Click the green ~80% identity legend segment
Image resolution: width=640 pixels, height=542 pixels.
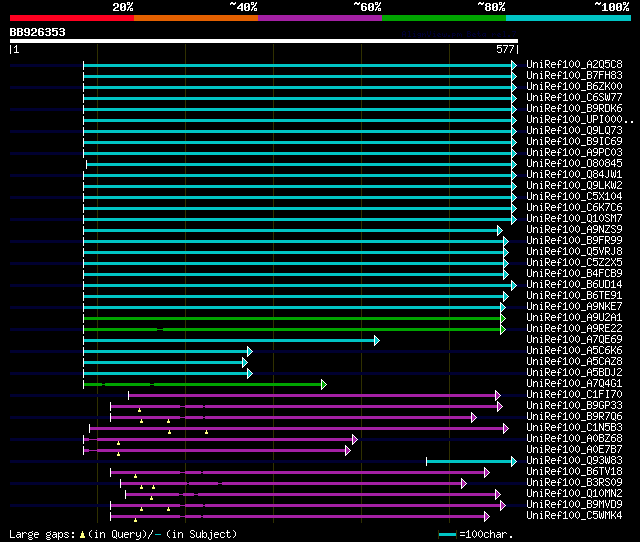[x=444, y=18]
